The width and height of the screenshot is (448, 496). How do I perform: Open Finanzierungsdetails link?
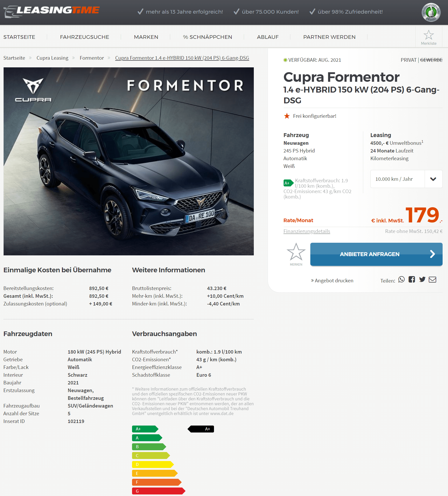(307, 231)
